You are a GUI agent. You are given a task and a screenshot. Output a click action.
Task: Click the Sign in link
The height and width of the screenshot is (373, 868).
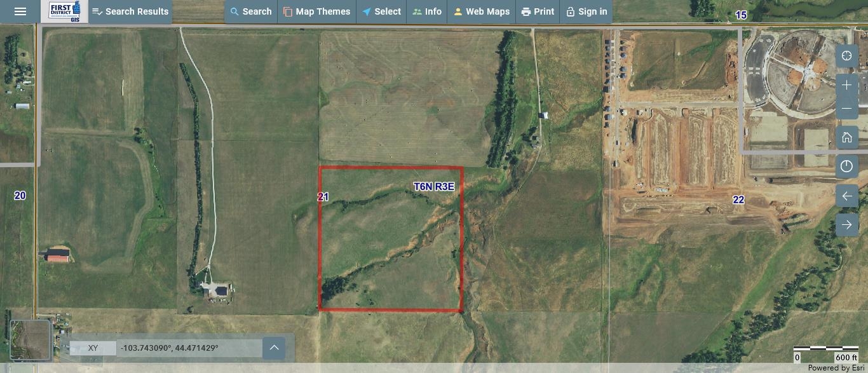586,11
